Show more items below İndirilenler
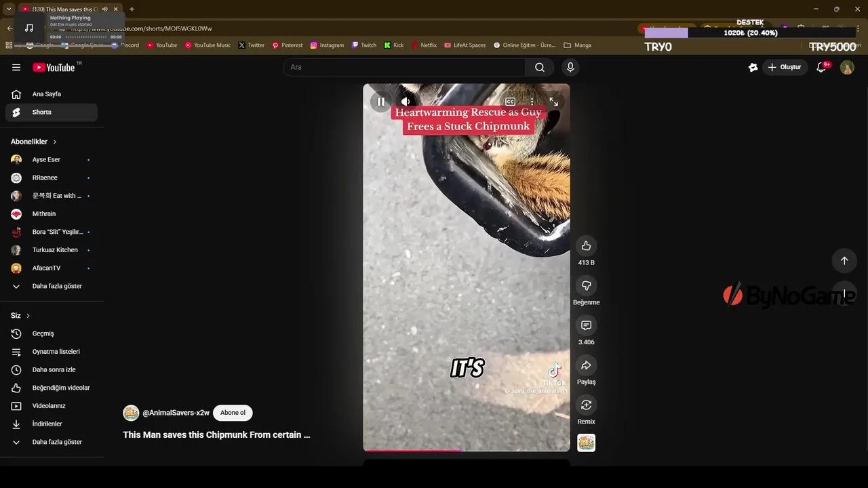 (52, 442)
